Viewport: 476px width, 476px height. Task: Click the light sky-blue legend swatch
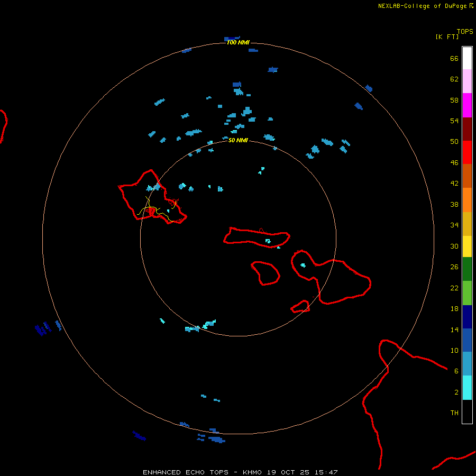pyautogui.click(x=467, y=364)
